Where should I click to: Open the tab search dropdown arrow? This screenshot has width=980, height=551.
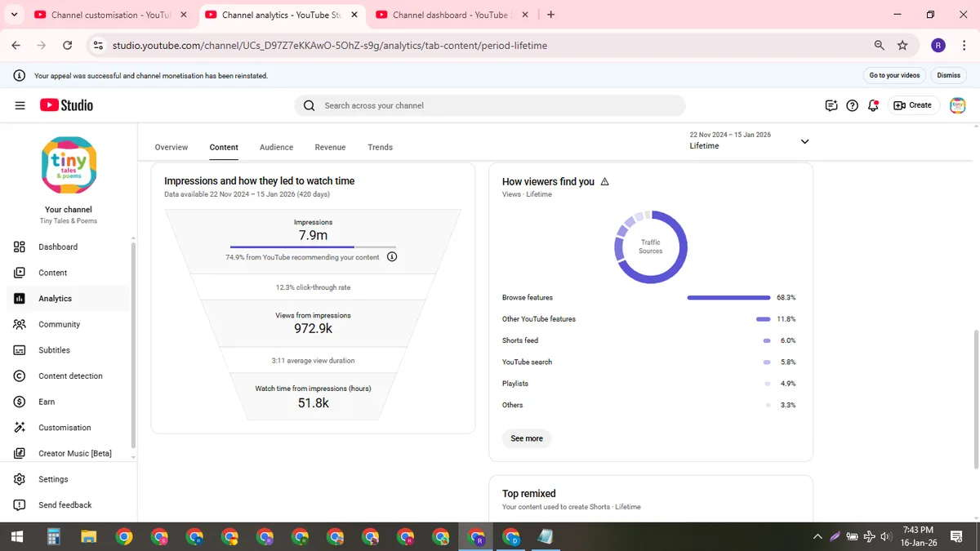point(14,15)
